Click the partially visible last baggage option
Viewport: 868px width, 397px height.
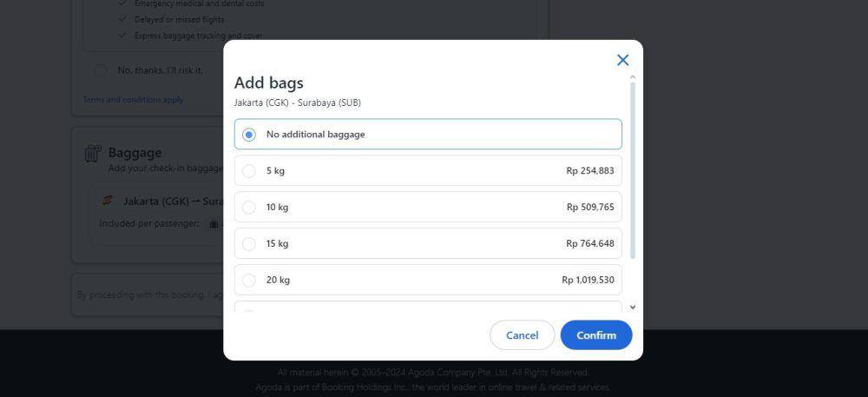point(428,308)
